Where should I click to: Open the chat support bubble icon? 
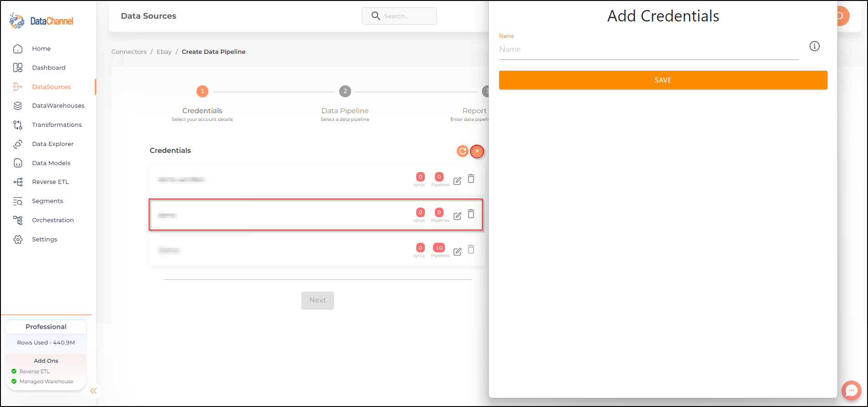tap(851, 391)
